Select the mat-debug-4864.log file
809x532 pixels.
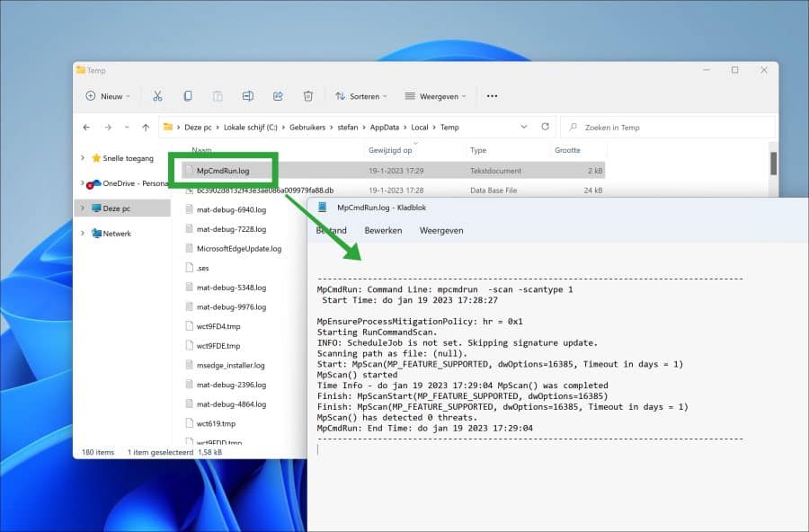point(231,404)
